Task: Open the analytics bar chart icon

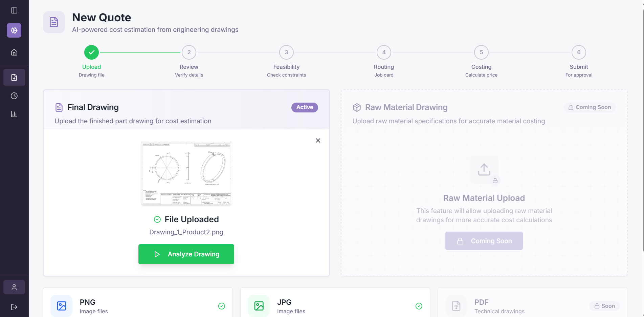Action: [x=14, y=114]
